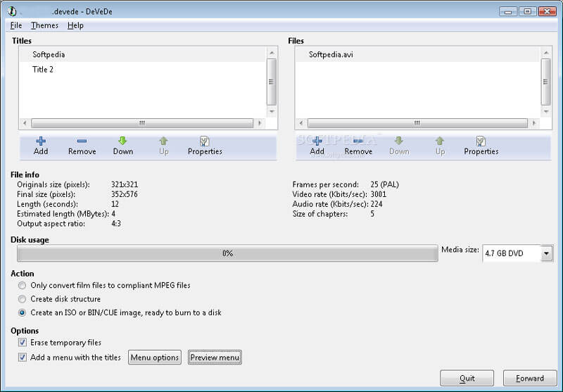Open Properties for the selected file
This screenshot has height=392, width=563.
[x=481, y=146]
